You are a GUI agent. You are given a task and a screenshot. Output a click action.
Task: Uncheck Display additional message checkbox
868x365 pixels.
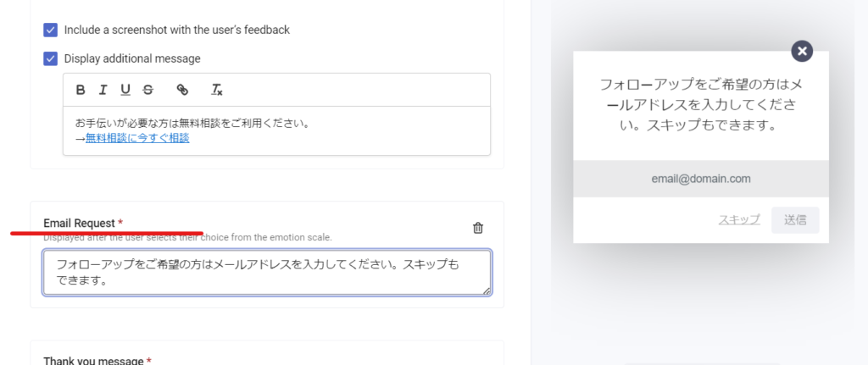coord(50,58)
